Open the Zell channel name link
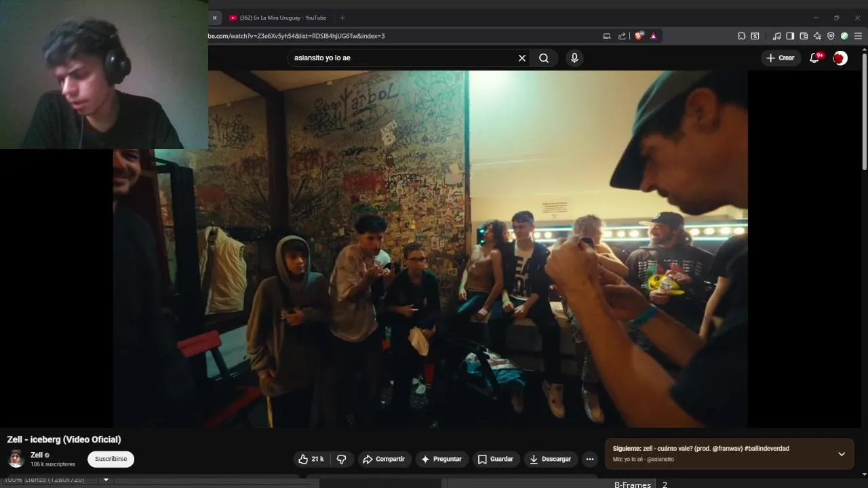Image resolution: width=868 pixels, height=488 pixels. (37, 455)
